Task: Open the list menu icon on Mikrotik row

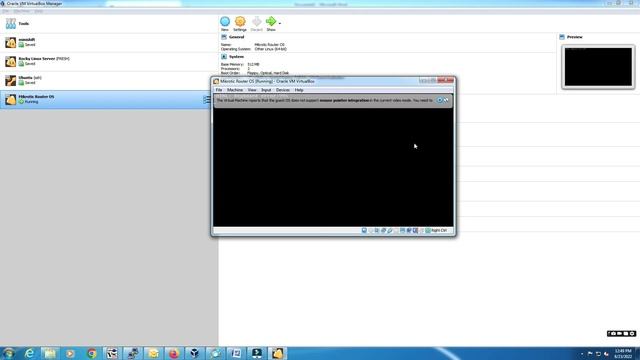Action: pyautogui.click(x=207, y=100)
